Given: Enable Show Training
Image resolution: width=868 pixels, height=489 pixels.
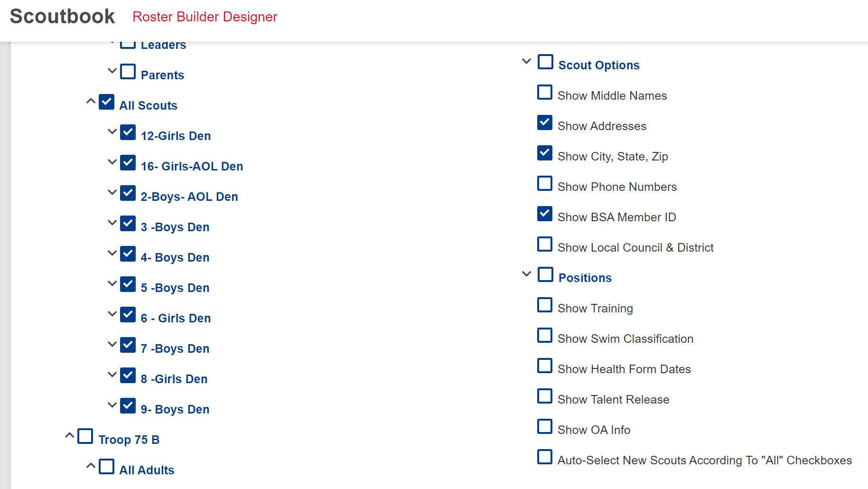Looking at the screenshot, I should 545,305.
